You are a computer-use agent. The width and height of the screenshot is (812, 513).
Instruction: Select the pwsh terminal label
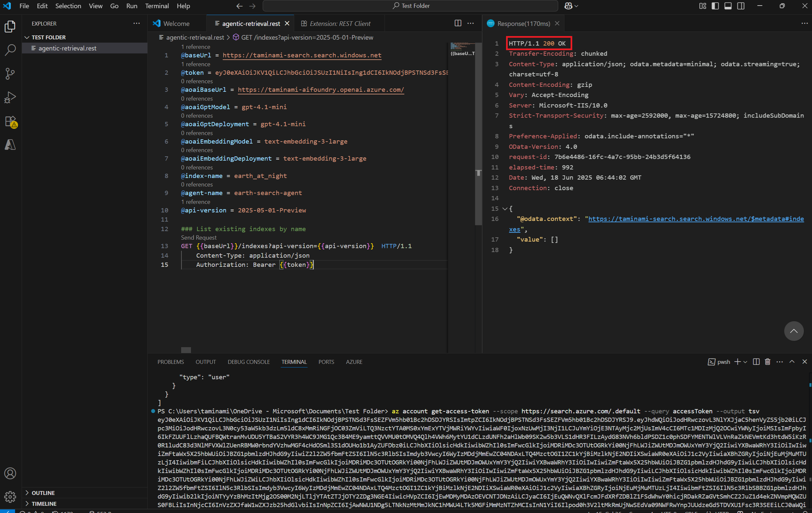point(719,362)
